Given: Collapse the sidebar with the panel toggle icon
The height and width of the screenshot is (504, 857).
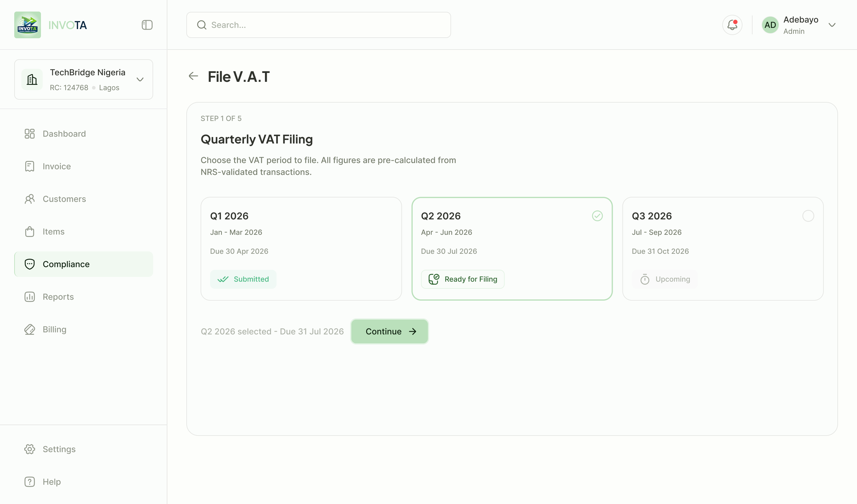Looking at the screenshot, I should 147,25.
